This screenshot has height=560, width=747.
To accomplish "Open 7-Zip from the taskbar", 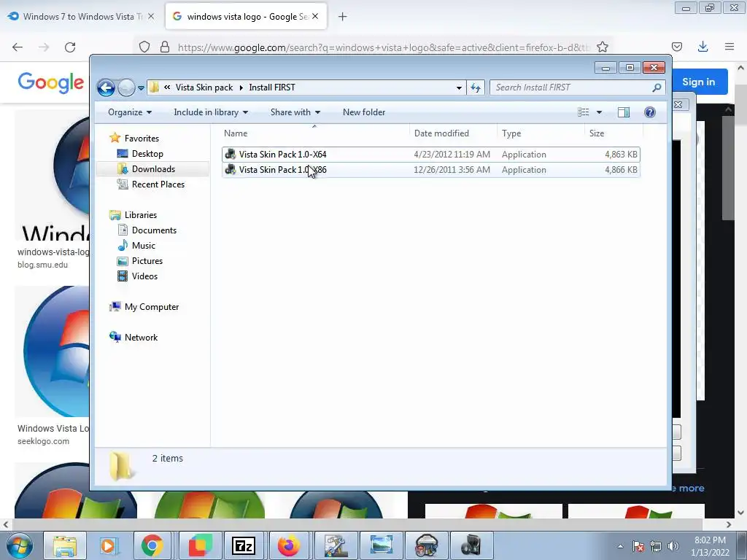I will [x=244, y=545].
